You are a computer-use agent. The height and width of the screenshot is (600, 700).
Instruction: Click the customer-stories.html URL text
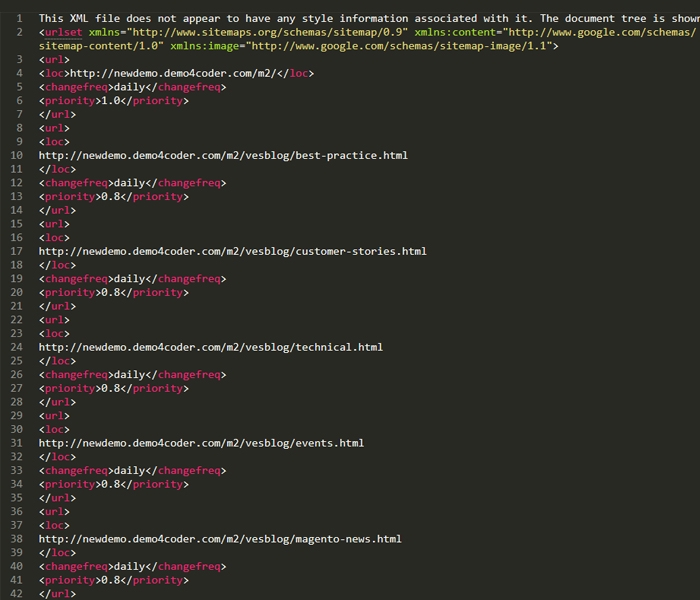coord(232,251)
